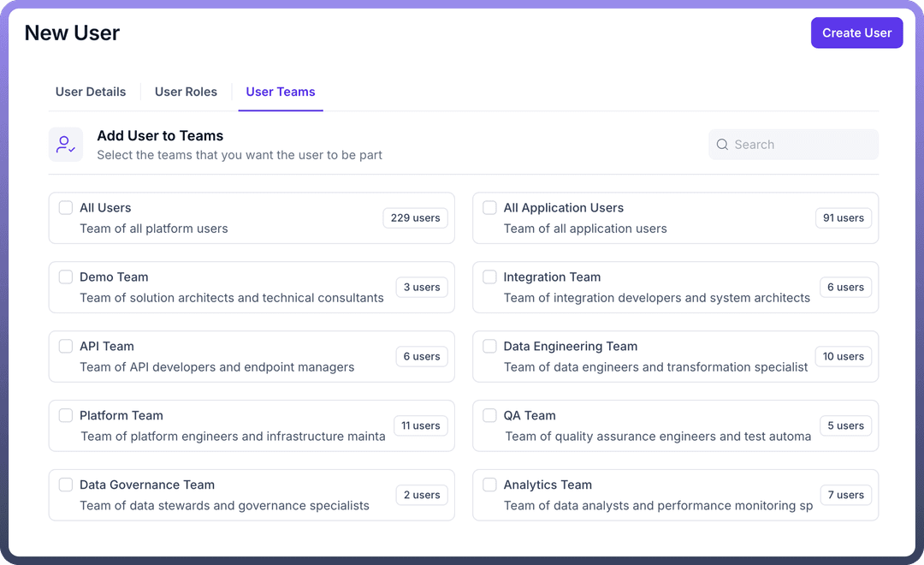Enable the QA Team checkbox

tap(489, 416)
